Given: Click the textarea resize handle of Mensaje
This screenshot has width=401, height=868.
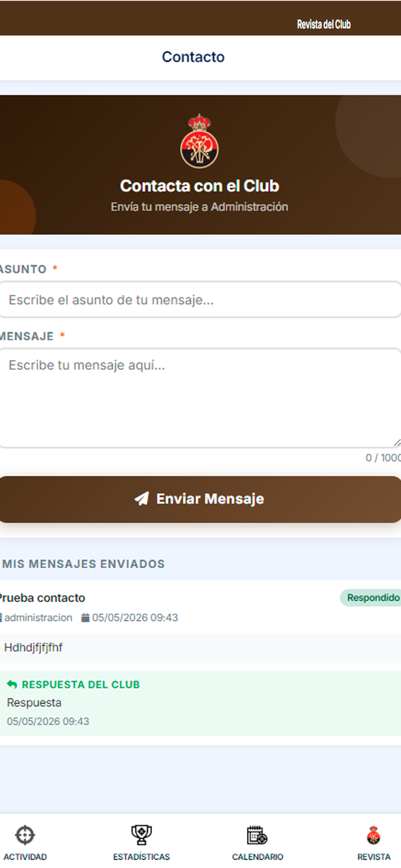Looking at the screenshot, I should tap(397, 443).
